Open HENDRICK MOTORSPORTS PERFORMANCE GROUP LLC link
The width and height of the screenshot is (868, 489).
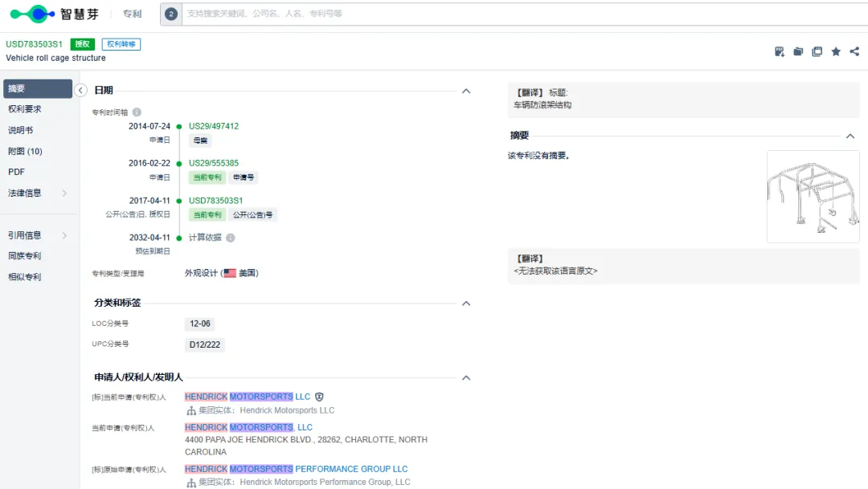pyautogui.click(x=296, y=469)
